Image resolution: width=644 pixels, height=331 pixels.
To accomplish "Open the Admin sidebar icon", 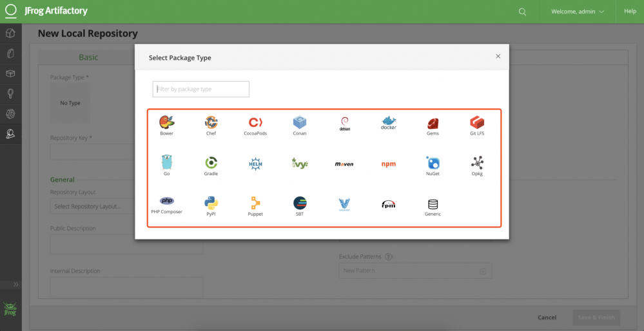I will [11, 134].
